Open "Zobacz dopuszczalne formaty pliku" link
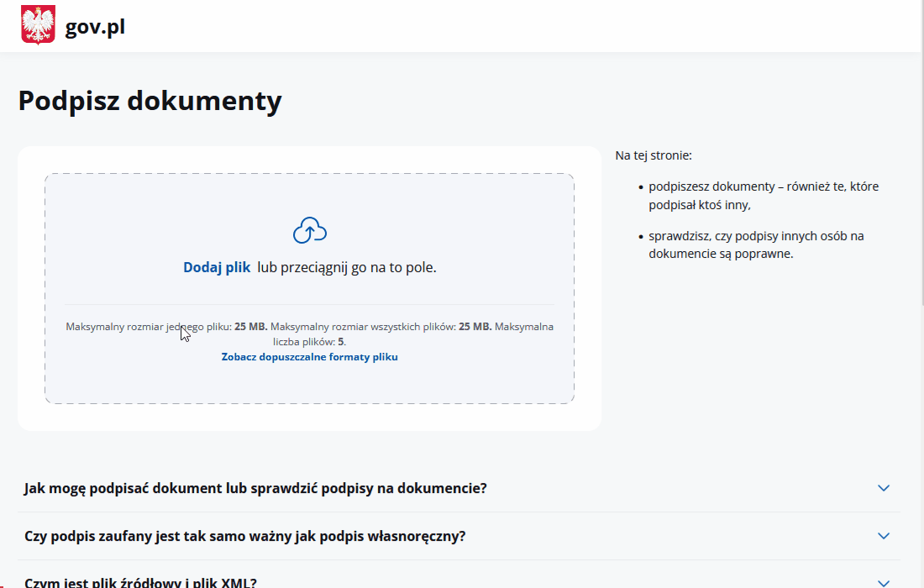The height and width of the screenshot is (588, 924). pyautogui.click(x=309, y=357)
